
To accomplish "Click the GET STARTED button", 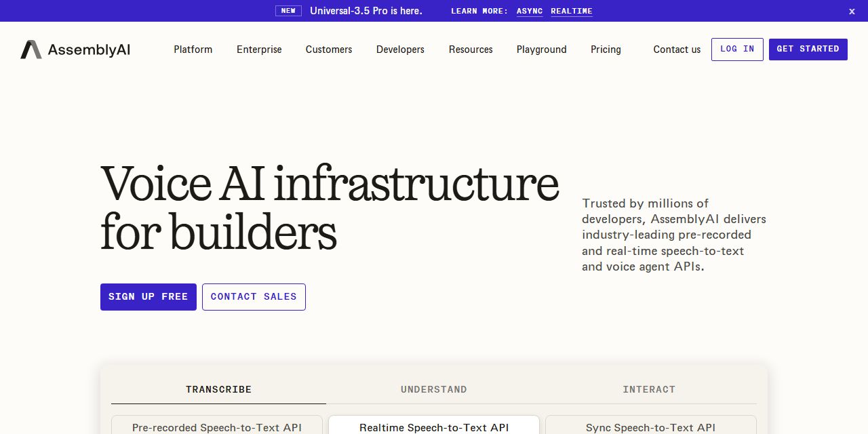I will point(808,50).
